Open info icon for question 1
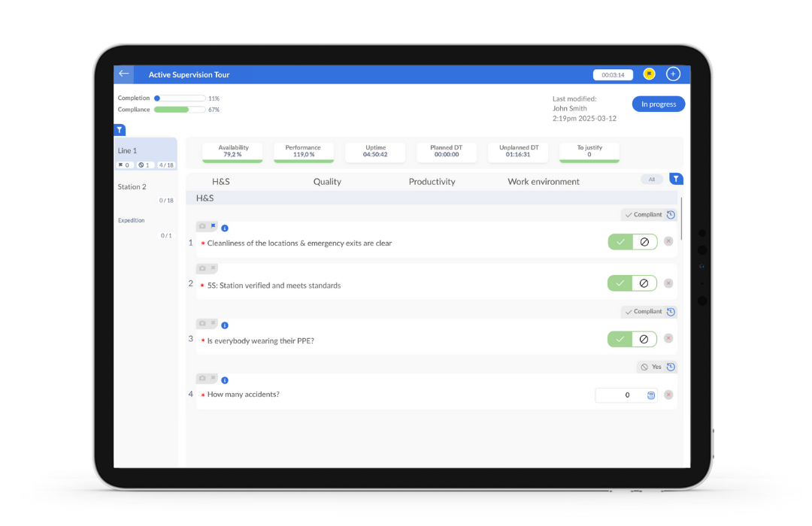 point(224,228)
